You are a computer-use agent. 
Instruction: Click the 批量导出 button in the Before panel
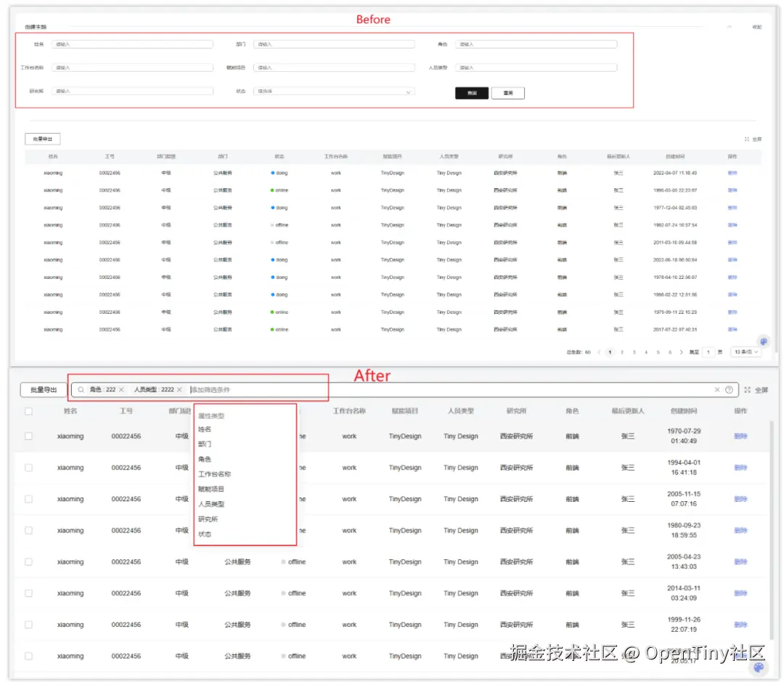43,139
